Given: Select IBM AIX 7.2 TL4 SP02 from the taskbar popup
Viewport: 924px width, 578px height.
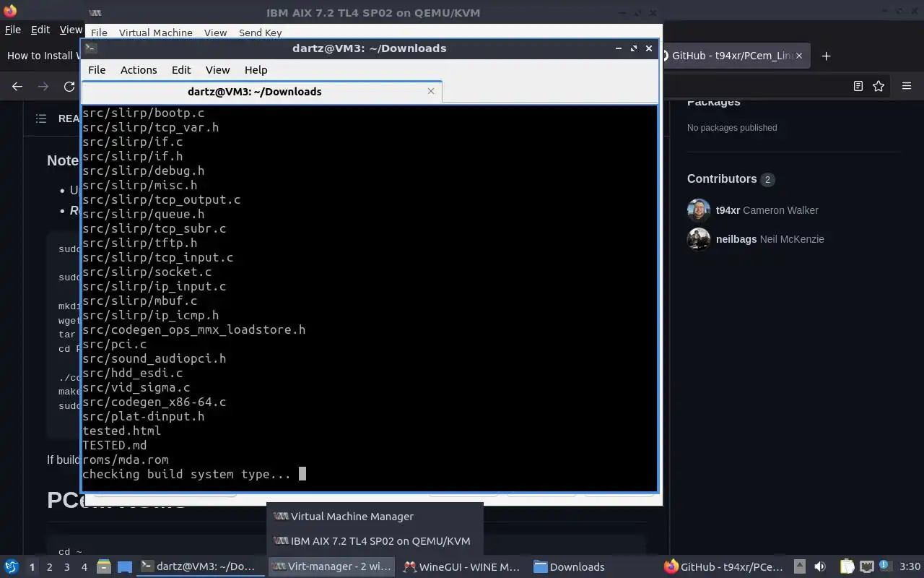Looking at the screenshot, I should 375,541.
